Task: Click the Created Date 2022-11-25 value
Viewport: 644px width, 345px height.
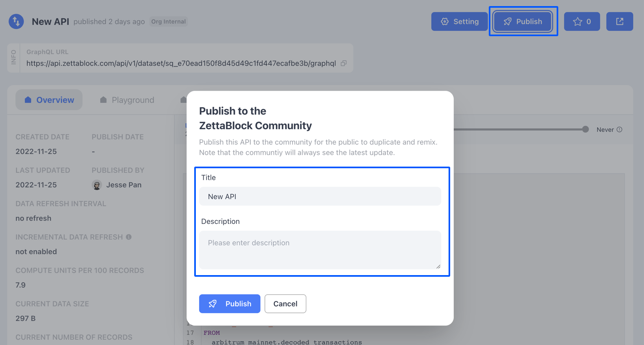Action: (x=36, y=152)
